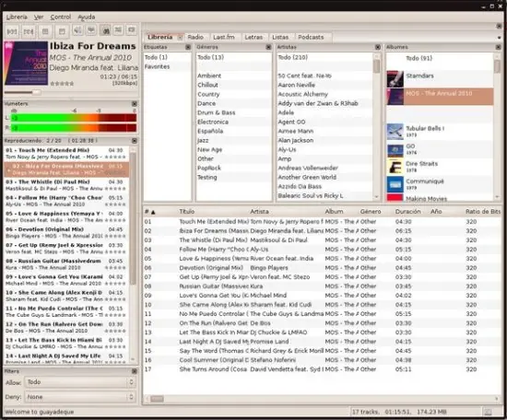Click the Communiqué album cover
The image size is (507, 420).
pos(395,184)
